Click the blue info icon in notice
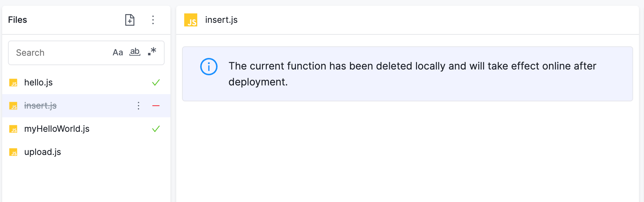The image size is (644, 202). point(209,67)
